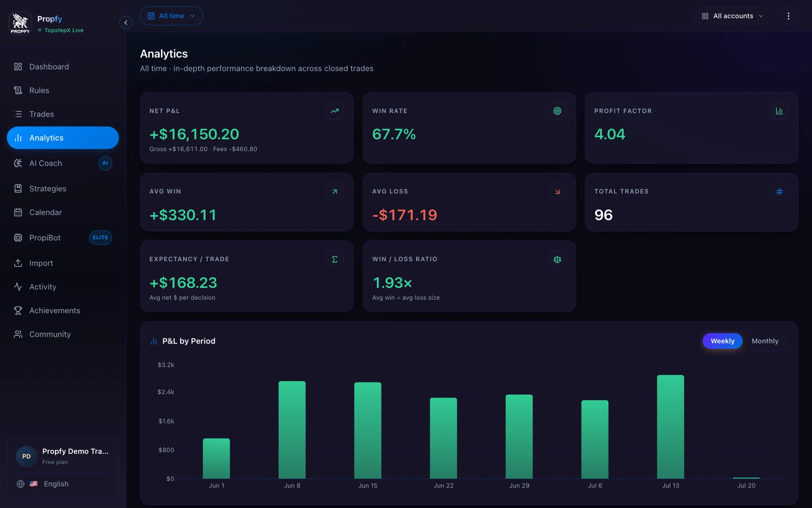Click the ELITE badge beside PropiBot

click(x=100, y=237)
